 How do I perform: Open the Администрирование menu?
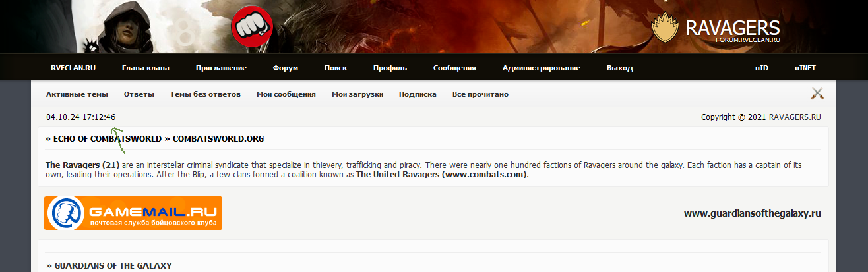click(542, 68)
